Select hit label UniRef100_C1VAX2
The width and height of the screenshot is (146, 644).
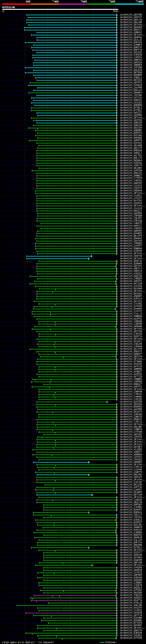point(131,610)
